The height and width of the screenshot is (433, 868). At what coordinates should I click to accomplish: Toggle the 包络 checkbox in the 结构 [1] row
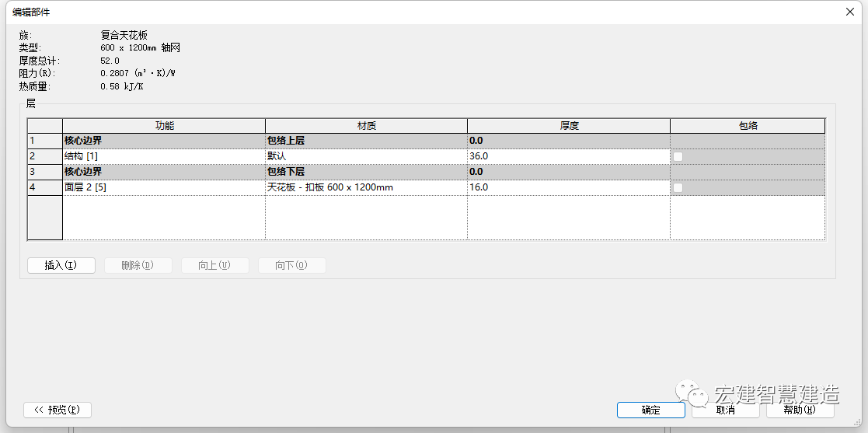[x=678, y=157]
